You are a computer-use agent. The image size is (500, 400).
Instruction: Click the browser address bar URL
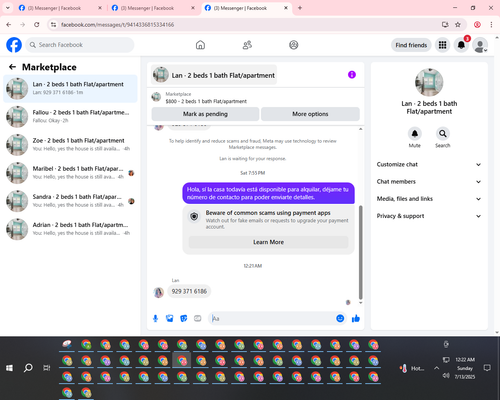pyautogui.click(x=118, y=25)
